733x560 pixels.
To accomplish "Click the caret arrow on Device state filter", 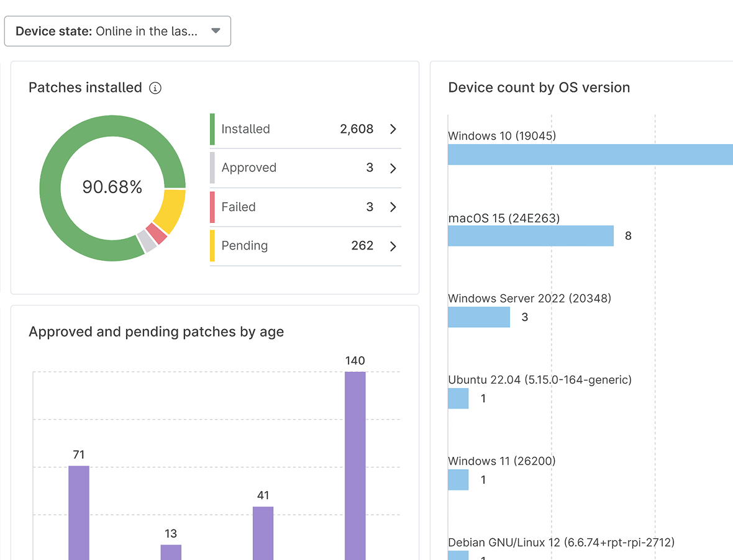I will [x=215, y=30].
